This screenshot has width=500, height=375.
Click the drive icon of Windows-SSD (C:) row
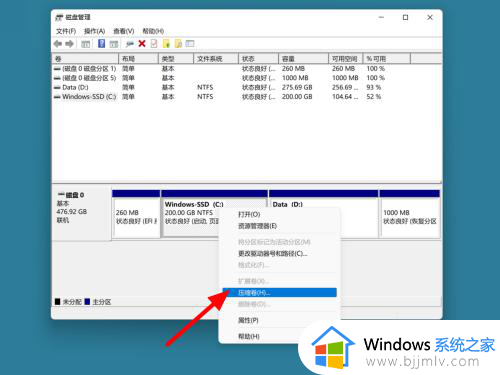pyautogui.click(x=57, y=97)
